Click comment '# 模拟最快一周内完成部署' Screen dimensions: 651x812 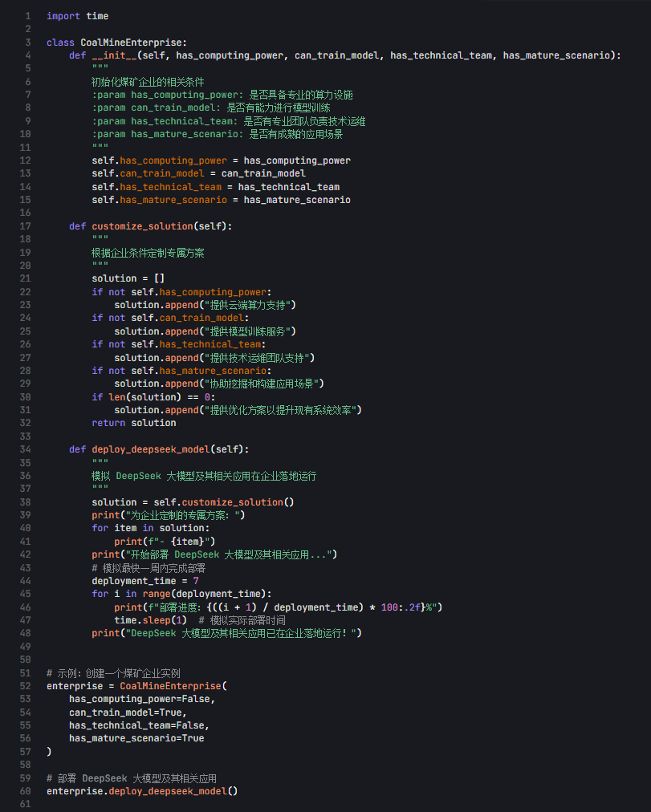tap(149, 568)
